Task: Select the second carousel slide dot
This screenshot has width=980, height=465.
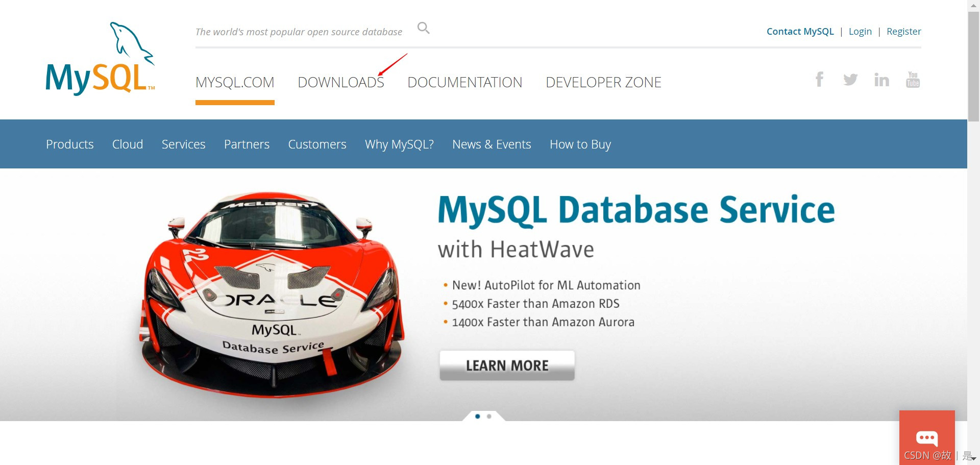Action: pos(489,417)
